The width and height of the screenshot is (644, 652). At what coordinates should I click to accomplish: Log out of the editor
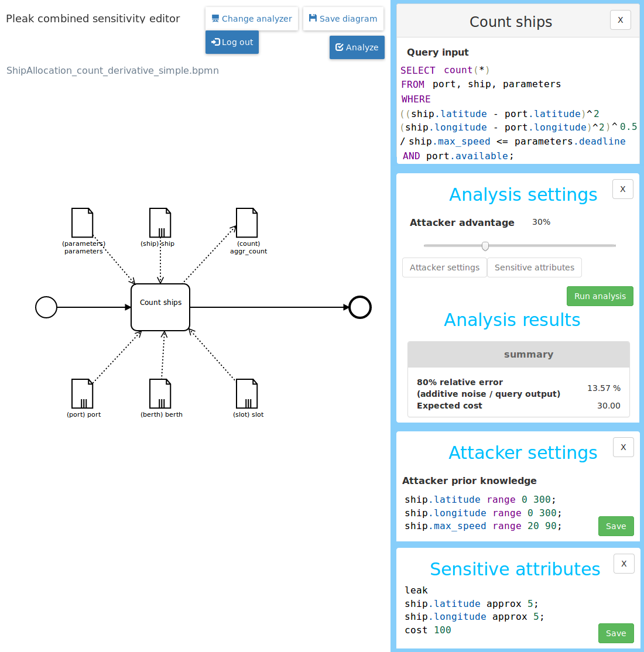pos(232,42)
